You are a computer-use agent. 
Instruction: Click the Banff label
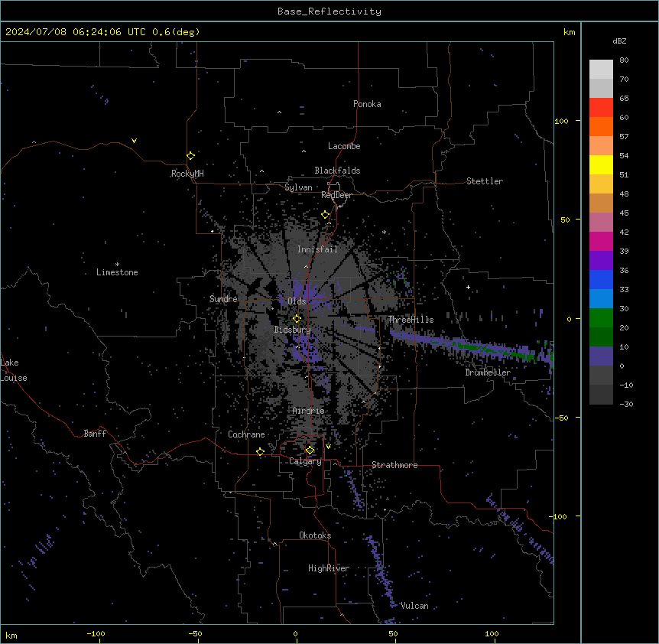(95, 434)
